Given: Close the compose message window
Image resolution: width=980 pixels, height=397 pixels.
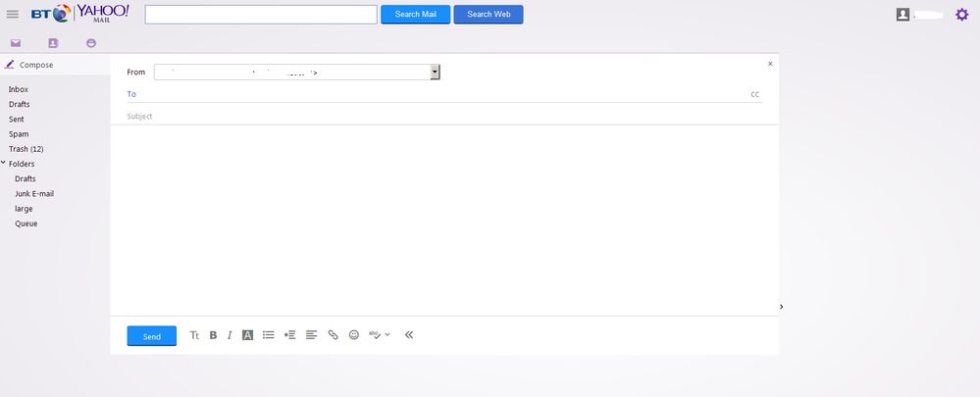Looking at the screenshot, I should (x=770, y=64).
